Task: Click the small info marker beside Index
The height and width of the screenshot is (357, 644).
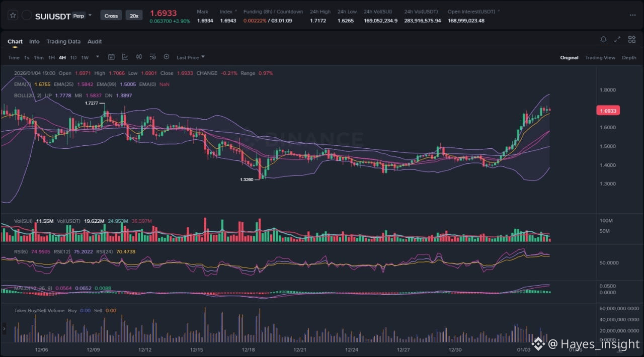Action: click(235, 11)
